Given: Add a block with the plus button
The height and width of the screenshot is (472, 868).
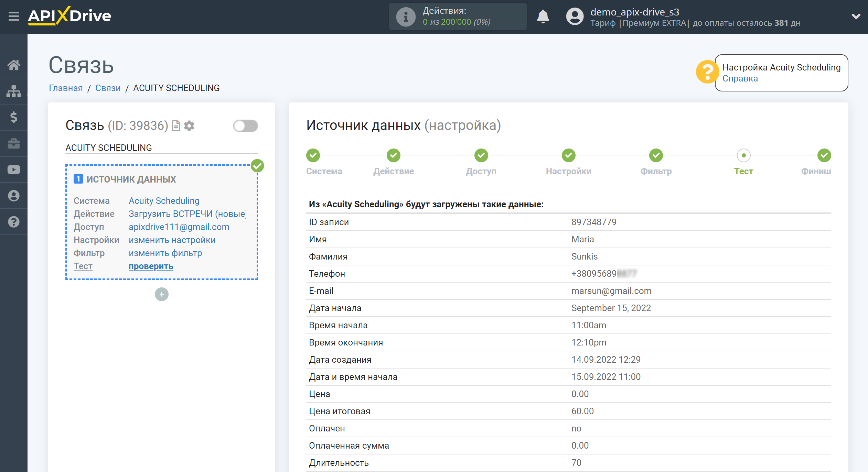Looking at the screenshot, I should [x=162, y=294].
